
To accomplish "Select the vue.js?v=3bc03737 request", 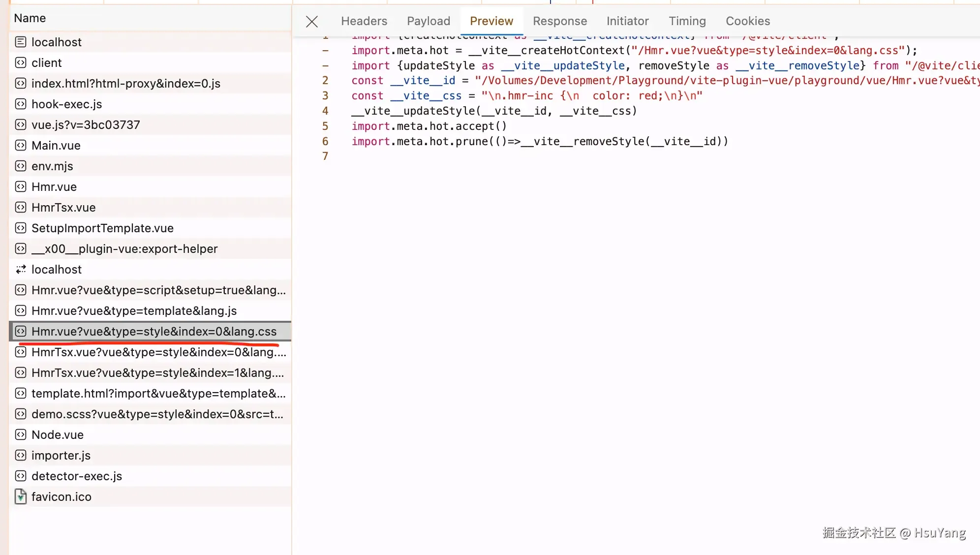I will point(150,124).
